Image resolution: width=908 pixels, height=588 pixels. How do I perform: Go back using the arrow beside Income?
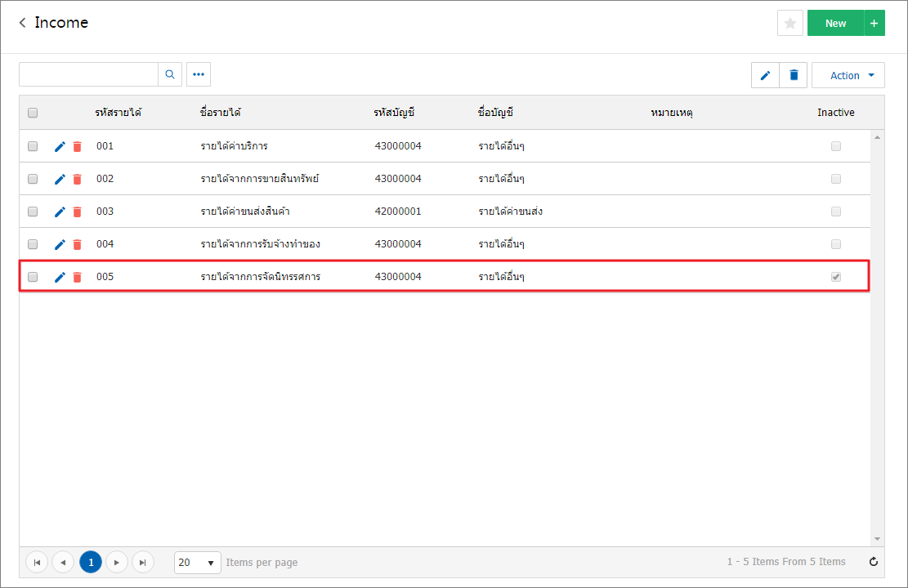point(23,23)
